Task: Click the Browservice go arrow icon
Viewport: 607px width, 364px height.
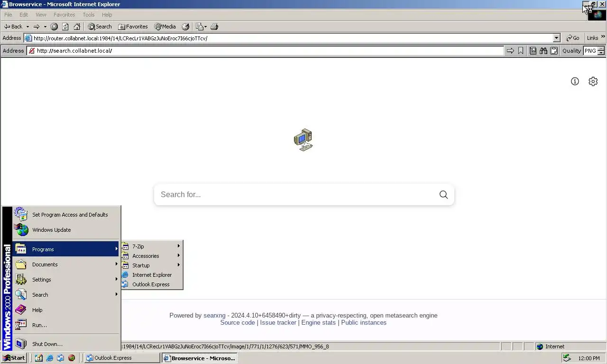Action: pyautogui.click(x=510, y=51)
